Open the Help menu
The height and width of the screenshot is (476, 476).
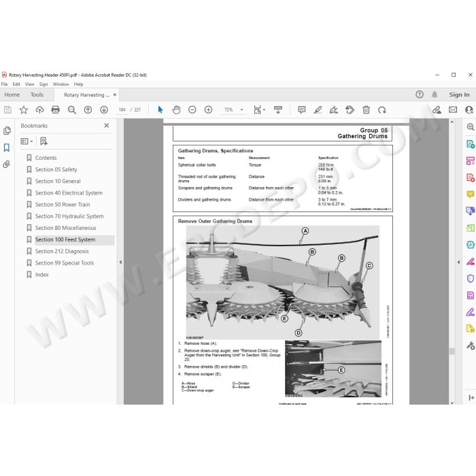pos(78,84)
